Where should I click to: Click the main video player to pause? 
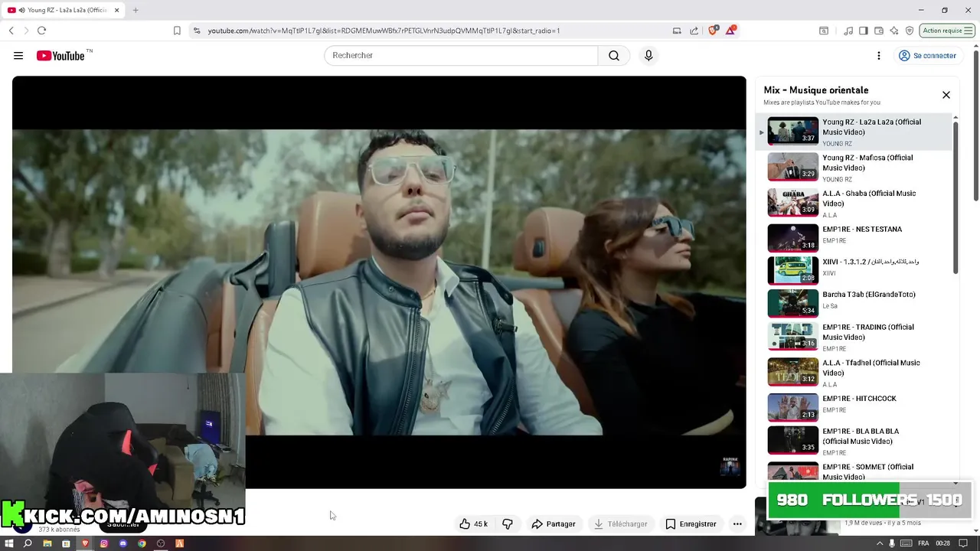379,282
